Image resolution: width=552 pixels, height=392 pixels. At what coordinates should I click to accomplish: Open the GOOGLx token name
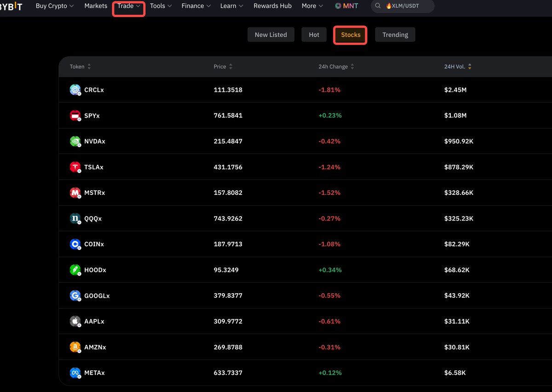tap(97, 296)
